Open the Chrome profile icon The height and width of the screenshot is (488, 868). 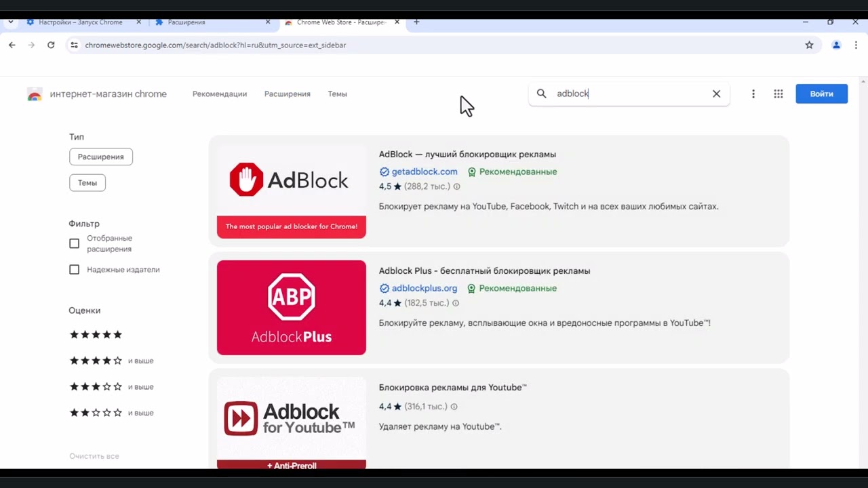tap(836, 45)
